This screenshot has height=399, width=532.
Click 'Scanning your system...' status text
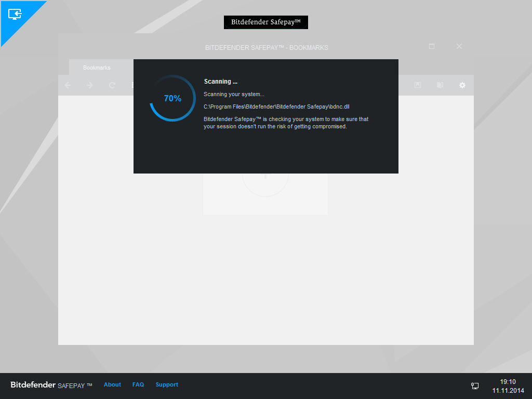234,95
